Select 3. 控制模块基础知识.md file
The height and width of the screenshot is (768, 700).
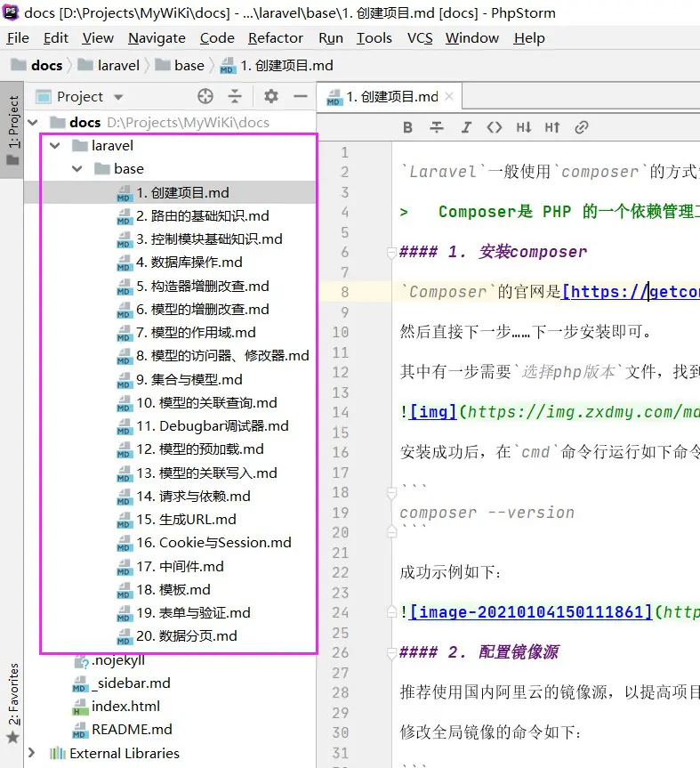(200, 239)
